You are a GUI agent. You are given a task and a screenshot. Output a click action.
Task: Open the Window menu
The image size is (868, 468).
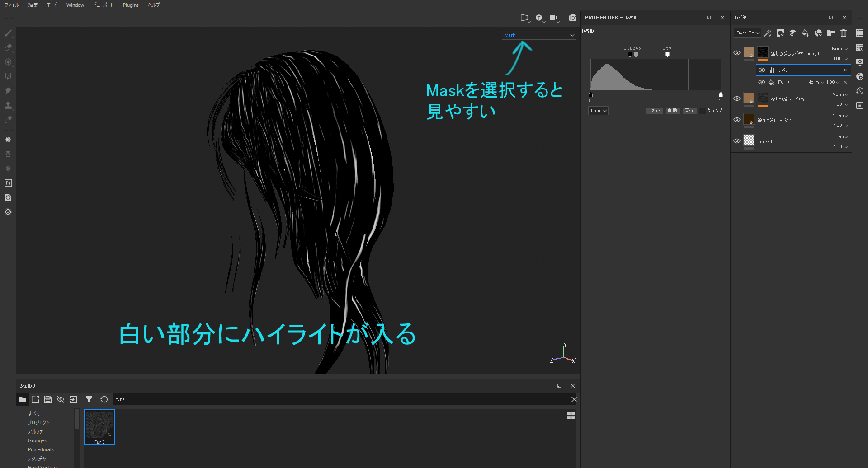[x=75, y=5]
